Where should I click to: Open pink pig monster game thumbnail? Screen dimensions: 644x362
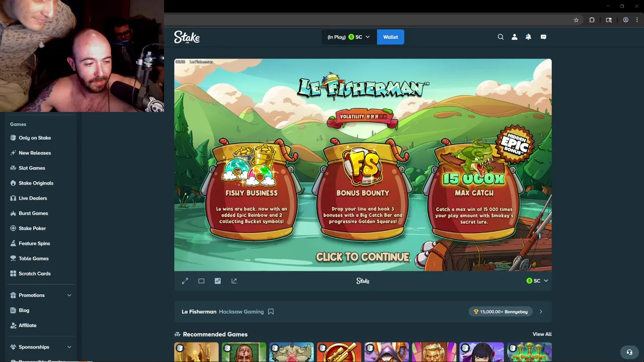click(x=291, y=352)
